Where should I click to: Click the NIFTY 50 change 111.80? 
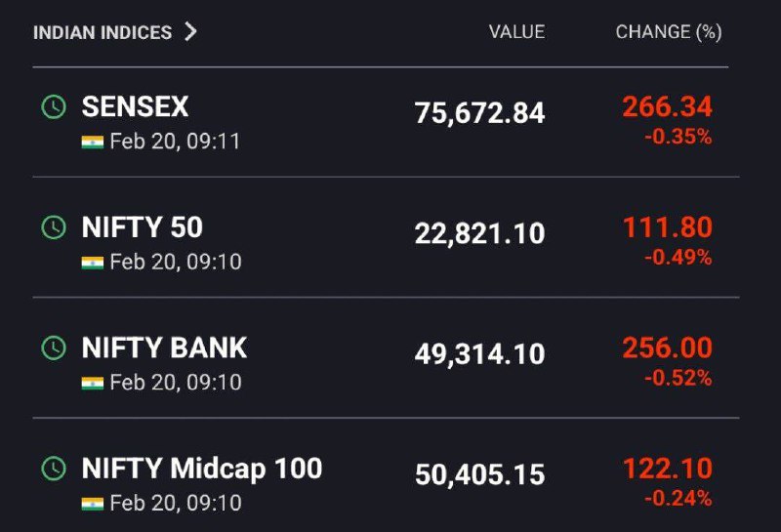[x=668, y=227]
